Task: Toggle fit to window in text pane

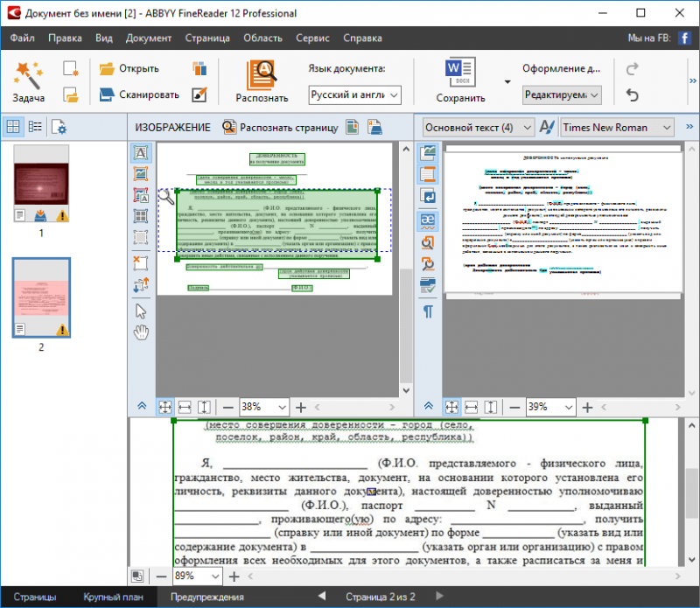Action: point(451,407)
